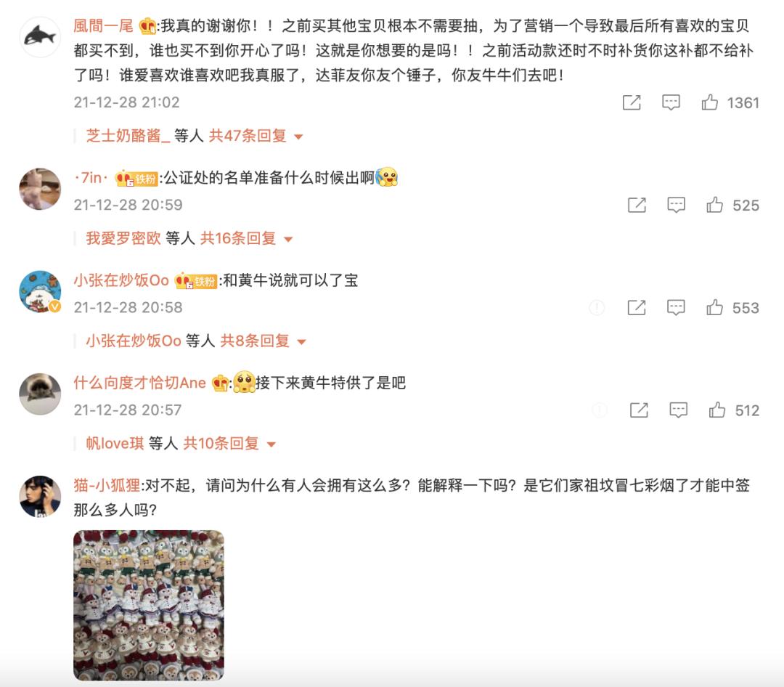Visit the 風間一尾 username link
Image resolution: width=784 pixels, height=687 pixels.
tap(104, 25)
